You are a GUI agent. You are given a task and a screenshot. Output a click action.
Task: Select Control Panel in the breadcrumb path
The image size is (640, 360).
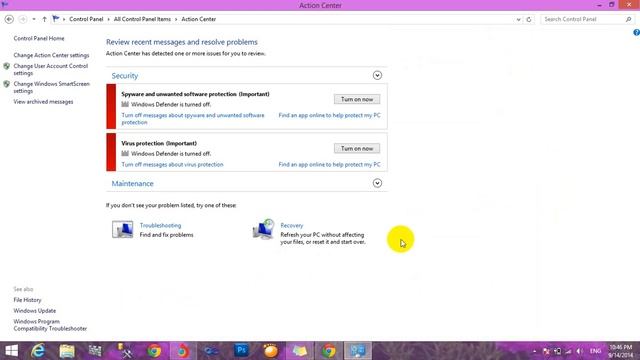tap(86, 19)
